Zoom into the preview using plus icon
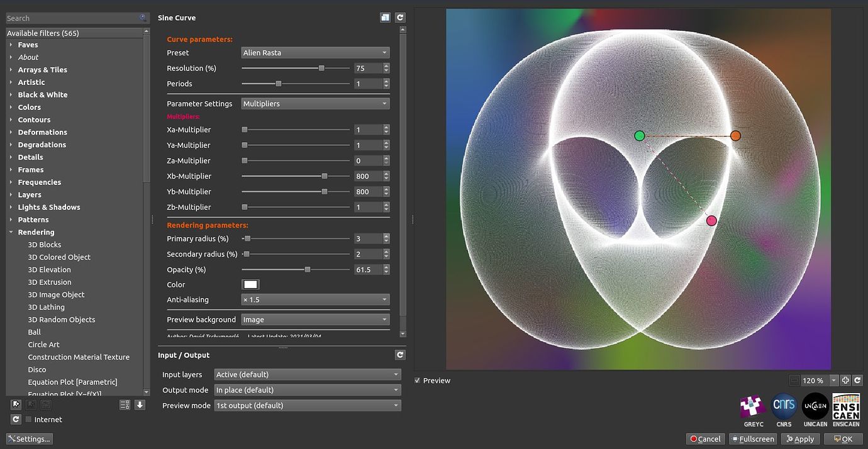868x449 pixels. (845, 380)
